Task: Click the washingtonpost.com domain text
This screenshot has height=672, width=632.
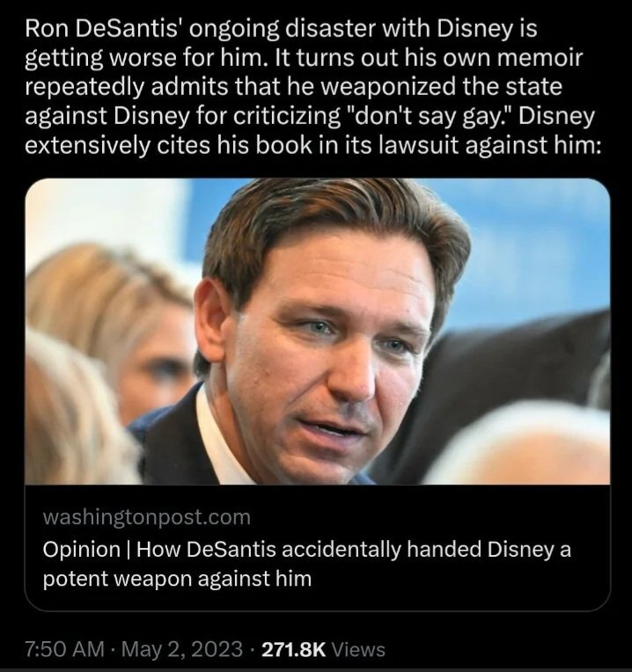Action: coord(147,517)
